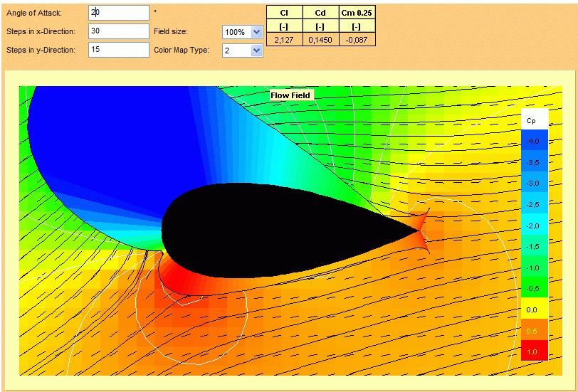Click the cyan -2,0 legend swatch
This screenshot has width=578, height=392.
pyautogui.click(x=533, y=226)
